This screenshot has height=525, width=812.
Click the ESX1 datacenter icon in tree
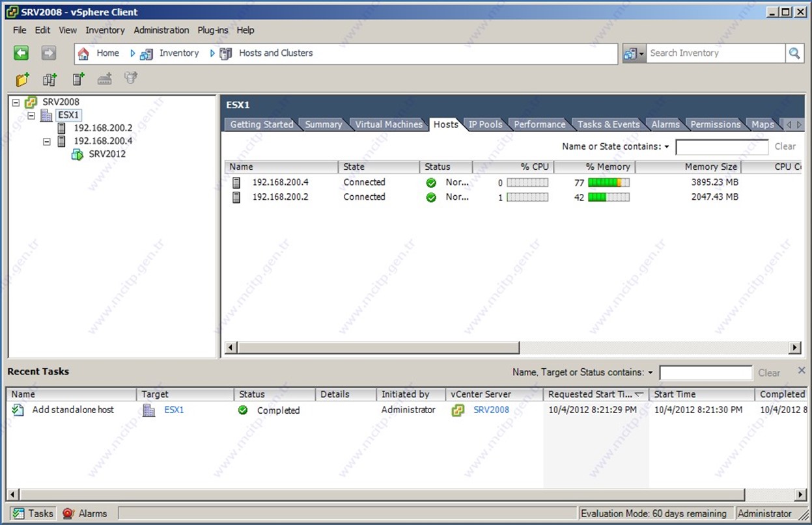click(46, 115)
